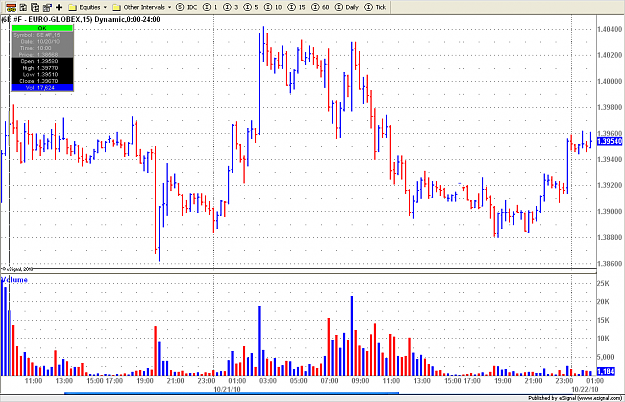
Task: Click the 07:00 time axis label
Action: tap(330, 381)
